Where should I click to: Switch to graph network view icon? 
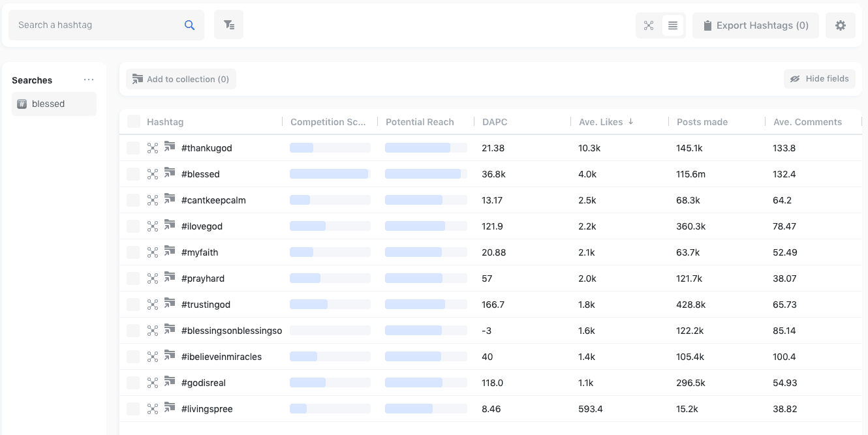[x=649, y=25]
